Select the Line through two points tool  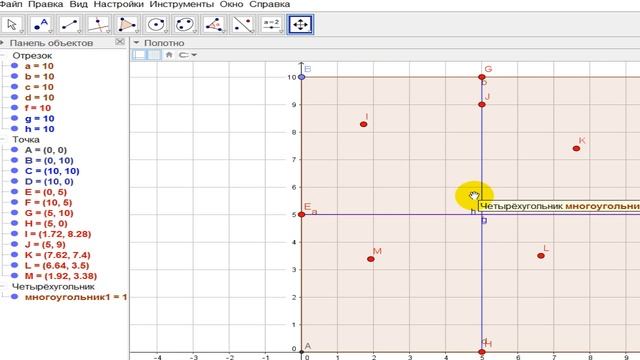click(70, 24)
